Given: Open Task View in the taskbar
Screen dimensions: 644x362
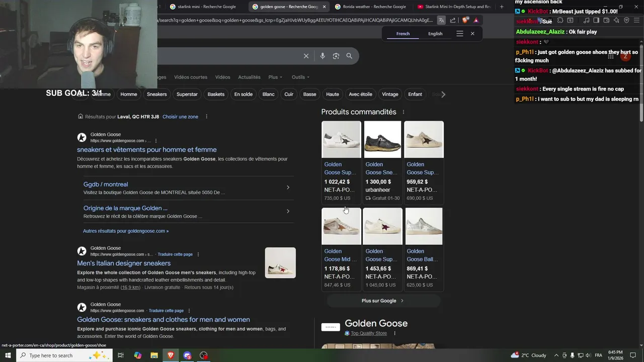Looking at the screenshot, I should tap(121, 355).
